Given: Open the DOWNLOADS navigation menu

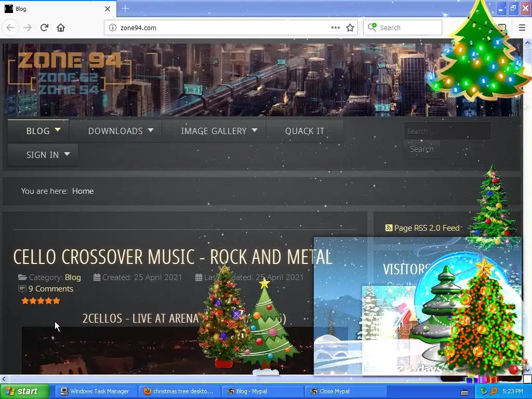Looking at the screenshot, I should click(115, 131).
